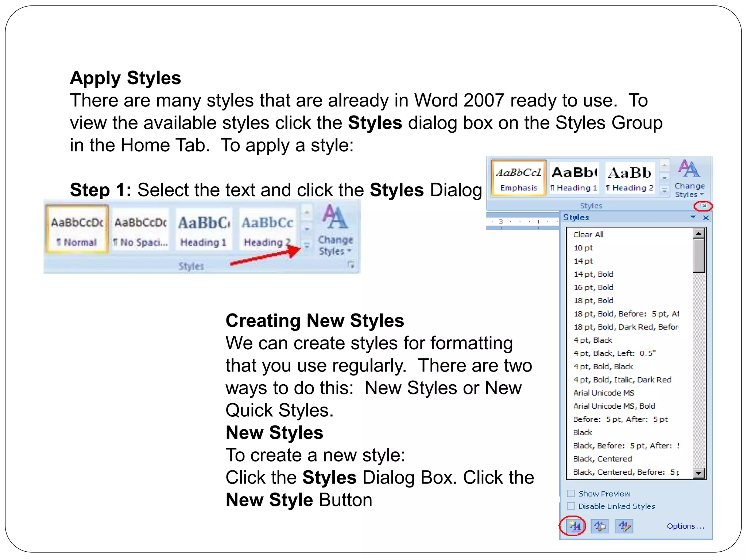This screenshot has height=560, width=747.
Task: Open the Styles pane options dropdown arrow
Action: (693, 217)
